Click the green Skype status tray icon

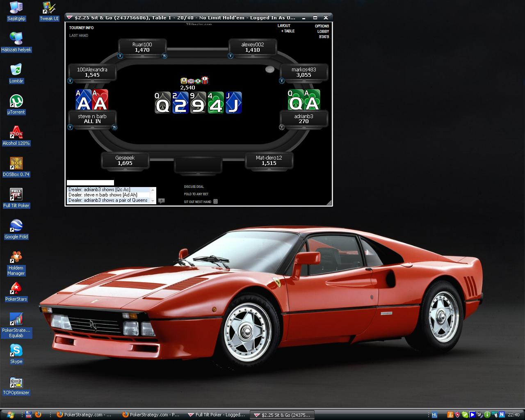pos(465,415)
